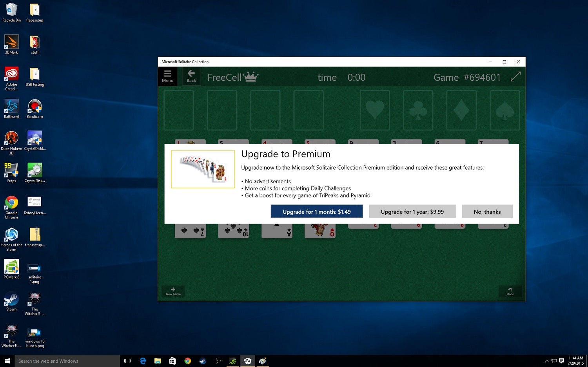This screenshot has height=367, width=588.
Task: Open Duke Nukem 3D shortcut
Action: tap(11, 143)
